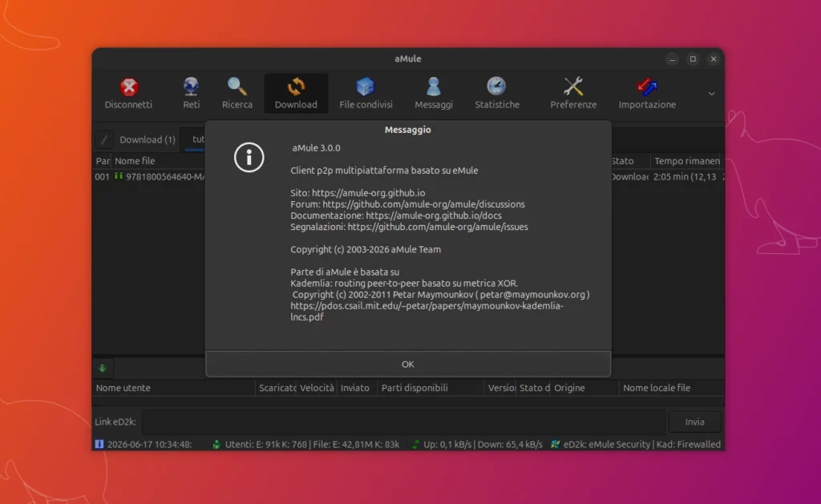
Task: Sort by the Tempo rimanente column
Action: pos(686,161)
